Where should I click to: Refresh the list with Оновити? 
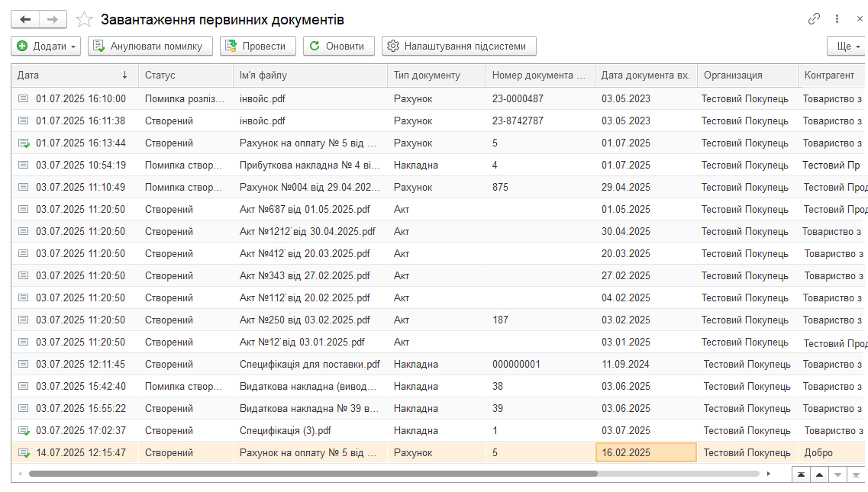point(338,46)
